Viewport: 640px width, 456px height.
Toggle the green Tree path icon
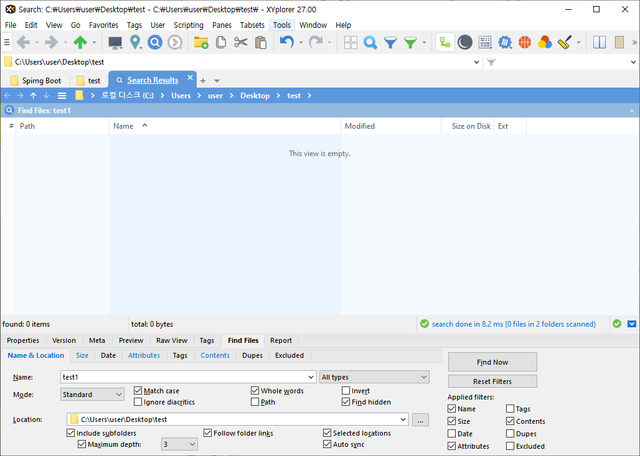[x=445, y=42]
